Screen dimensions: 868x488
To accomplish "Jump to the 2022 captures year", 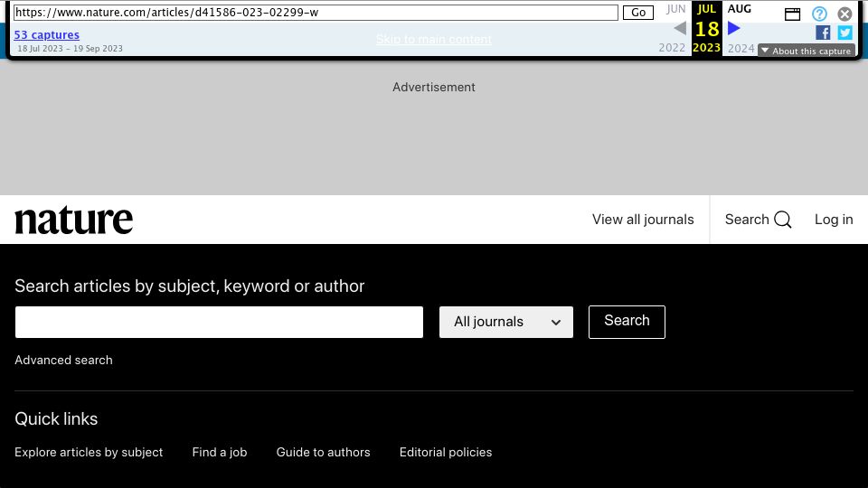I will 672,48.
